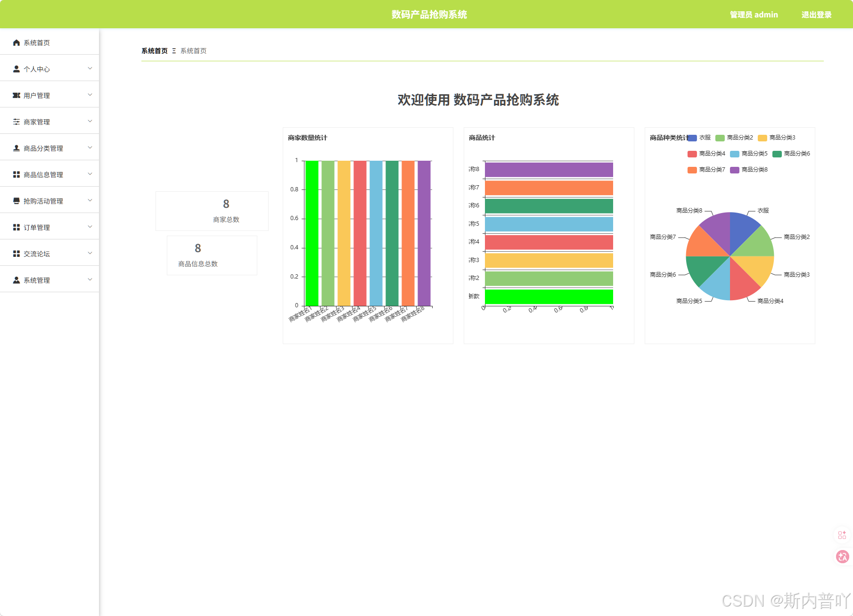This screenshot has width=853, height=616.
Task: Click the 商家数量统计 chart title
Action: 307,138
